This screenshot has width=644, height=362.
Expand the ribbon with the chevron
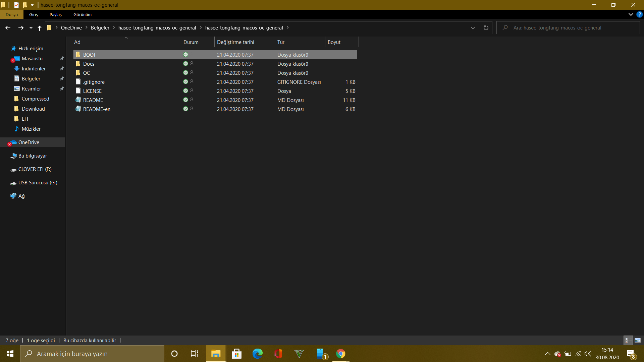pyautogui.click(x=631, y=14)
